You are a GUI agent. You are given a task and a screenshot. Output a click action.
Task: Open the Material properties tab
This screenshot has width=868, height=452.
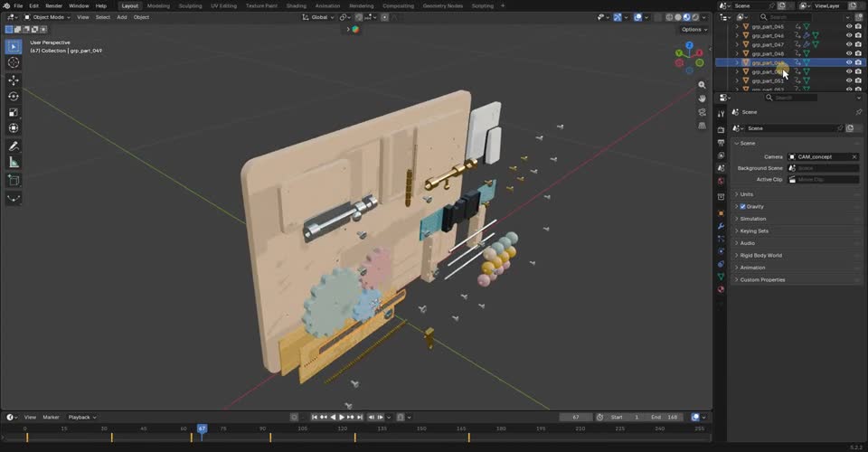coord(721,289)
